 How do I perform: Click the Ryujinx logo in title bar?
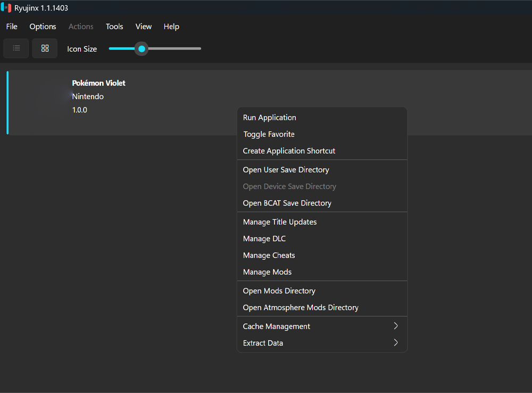(x=6, y=8)
